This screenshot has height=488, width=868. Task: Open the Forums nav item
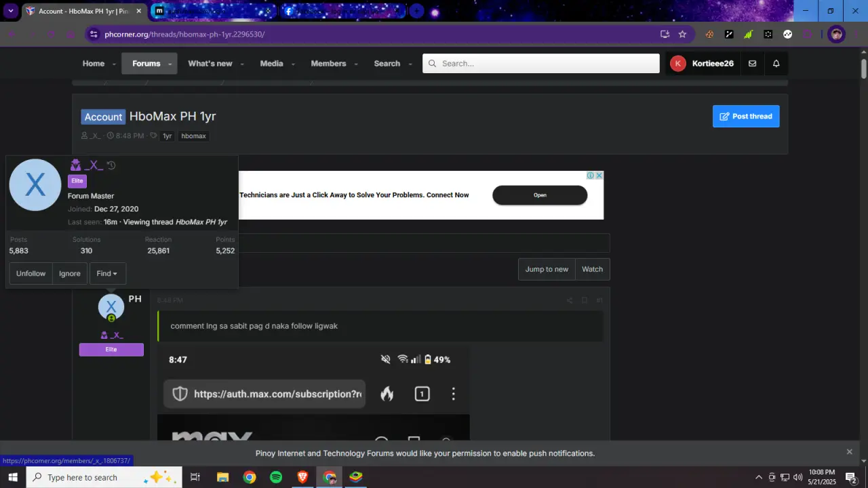click(x=146, y=63)
